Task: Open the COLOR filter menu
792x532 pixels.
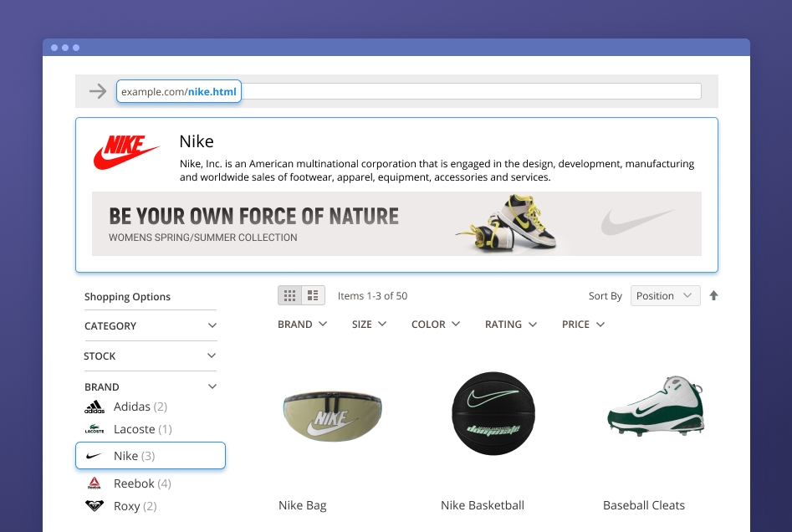Action: click(436, 325)
